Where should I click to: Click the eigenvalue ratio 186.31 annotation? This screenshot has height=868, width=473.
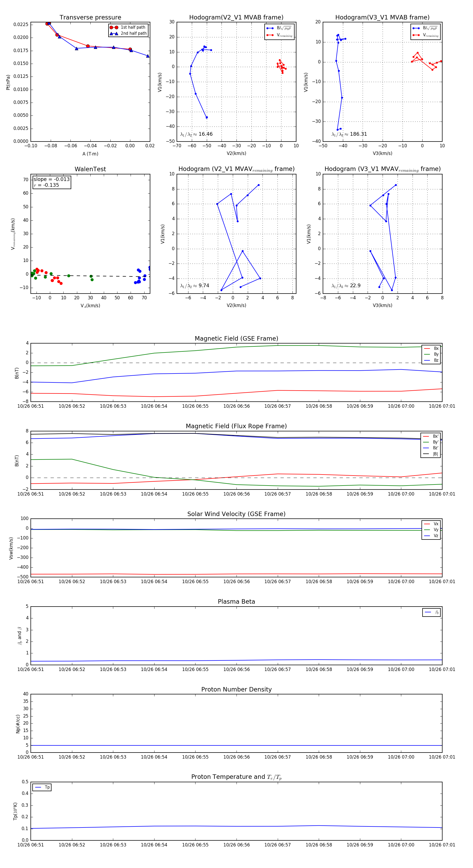[349, 134]
